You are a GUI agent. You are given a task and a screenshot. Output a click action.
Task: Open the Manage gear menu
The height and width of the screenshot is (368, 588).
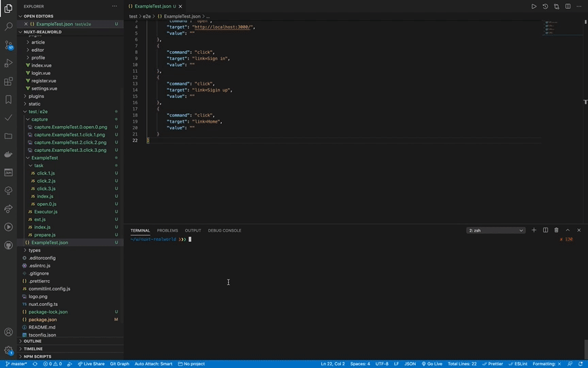(8, 350)
